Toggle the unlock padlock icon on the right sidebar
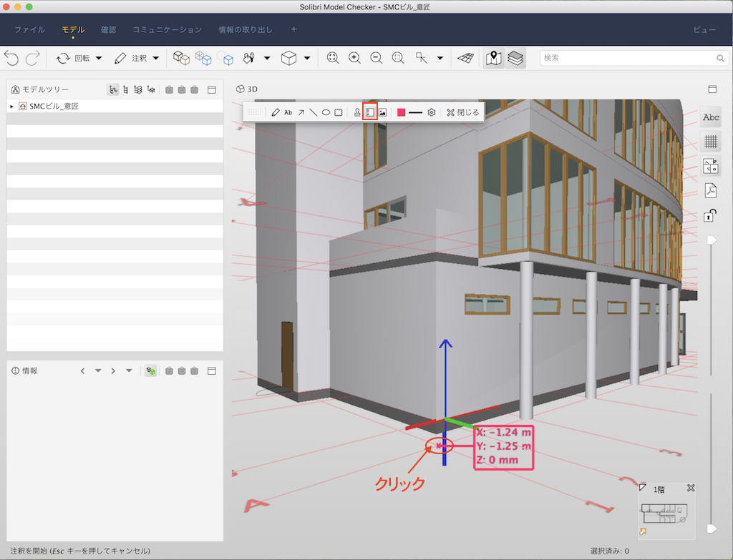Screen dimensions: 733x560 pos(710,215)
